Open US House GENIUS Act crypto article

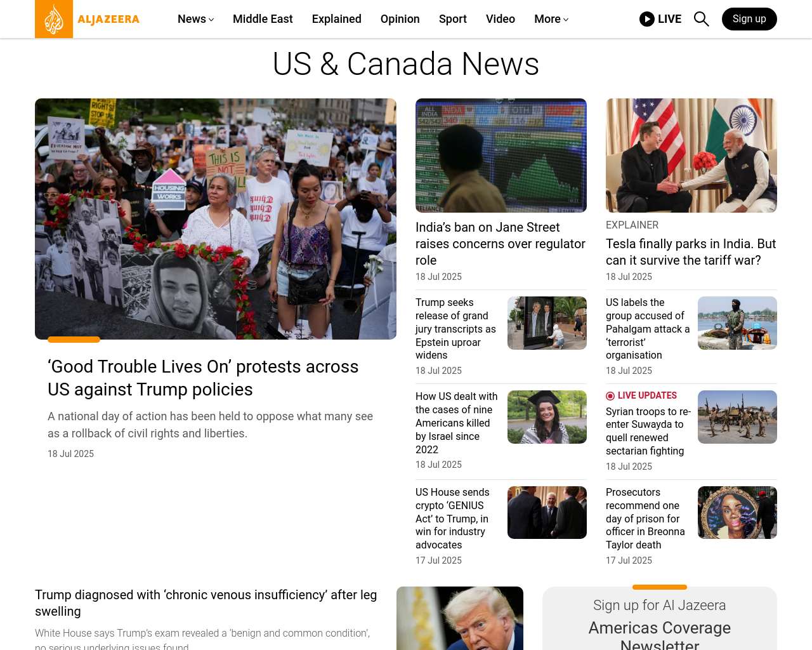point(452,519)
